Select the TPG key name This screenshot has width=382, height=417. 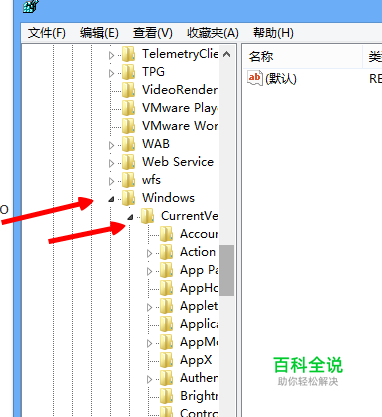click(x=153, y=72)
